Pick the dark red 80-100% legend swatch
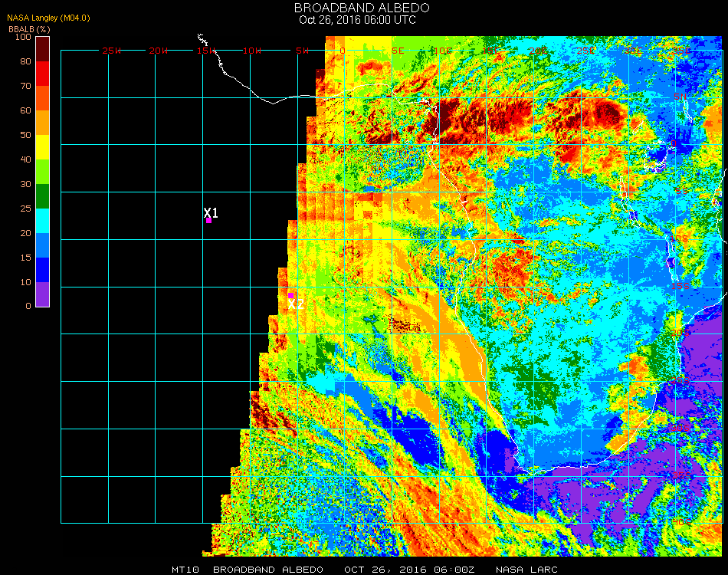Image resolution: width=728 pixels, height=575 pixels. coord(43,48)
